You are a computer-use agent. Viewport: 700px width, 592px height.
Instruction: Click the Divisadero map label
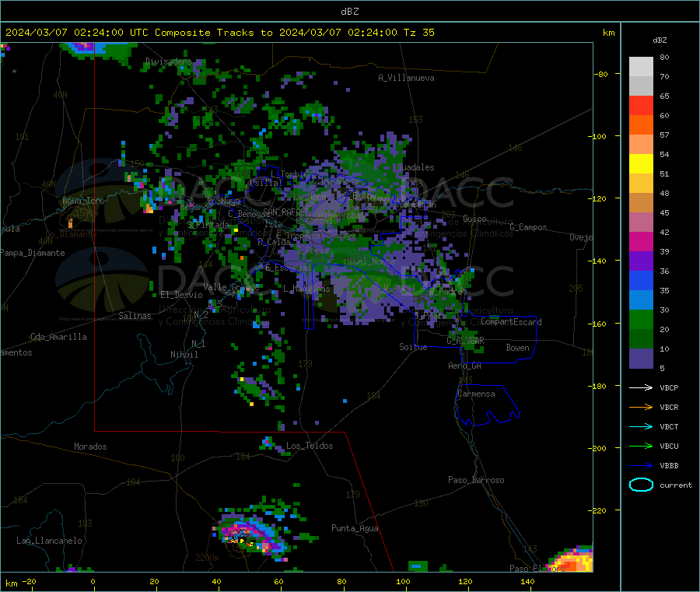tap(168, 61)
